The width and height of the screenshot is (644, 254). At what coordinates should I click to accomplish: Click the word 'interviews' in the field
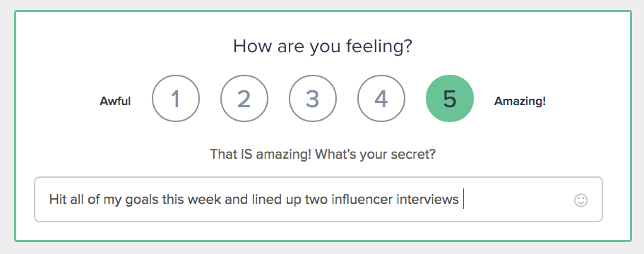coord(424,200)
